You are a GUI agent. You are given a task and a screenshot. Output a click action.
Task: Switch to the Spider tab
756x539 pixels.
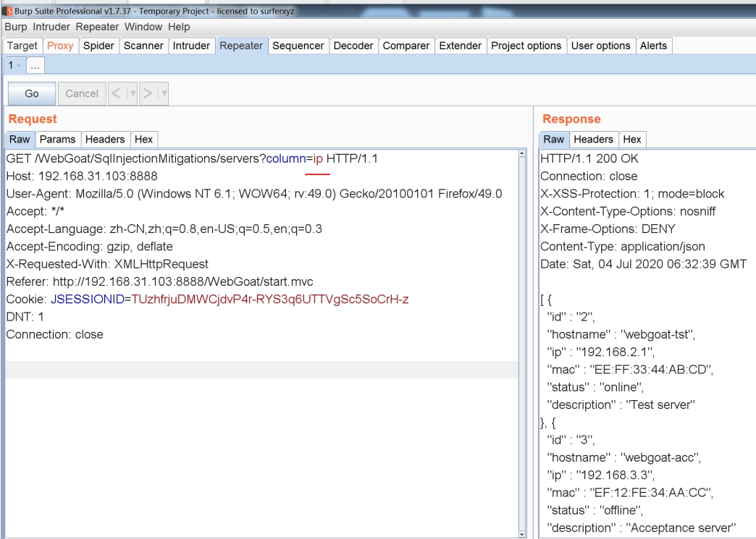[98, 46]
